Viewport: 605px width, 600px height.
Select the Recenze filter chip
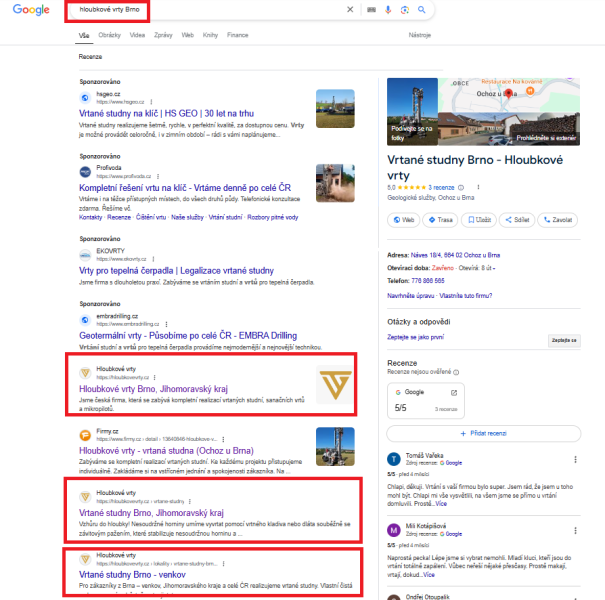pyautogui.click(x=90, y=57)
